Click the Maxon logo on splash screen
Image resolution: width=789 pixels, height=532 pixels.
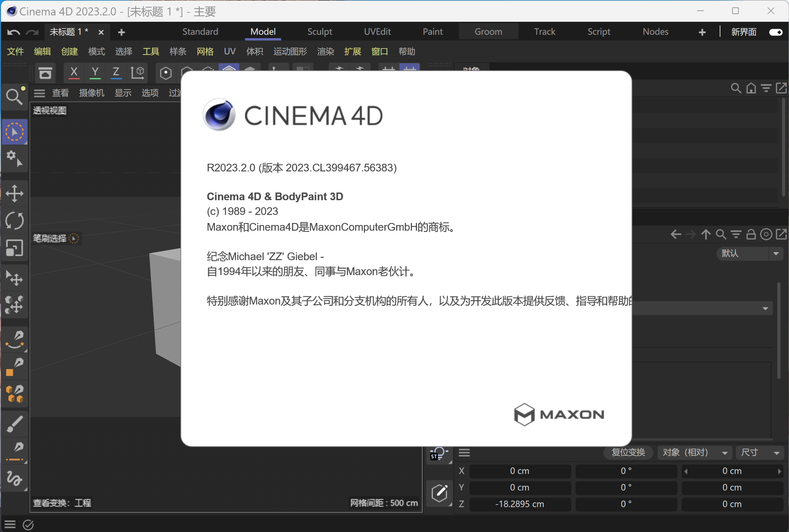pos(558,414)
